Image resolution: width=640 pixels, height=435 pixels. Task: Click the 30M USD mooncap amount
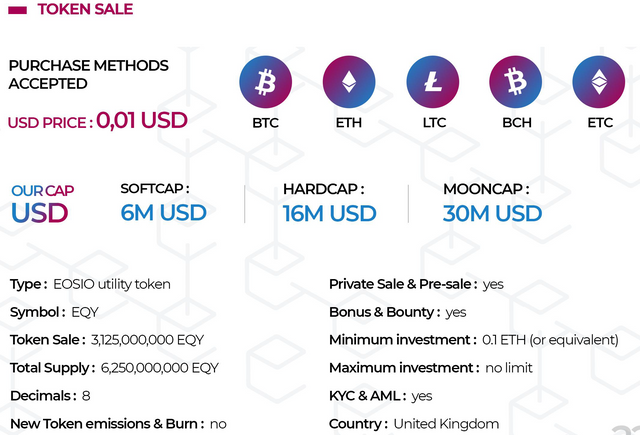(492, 212)
